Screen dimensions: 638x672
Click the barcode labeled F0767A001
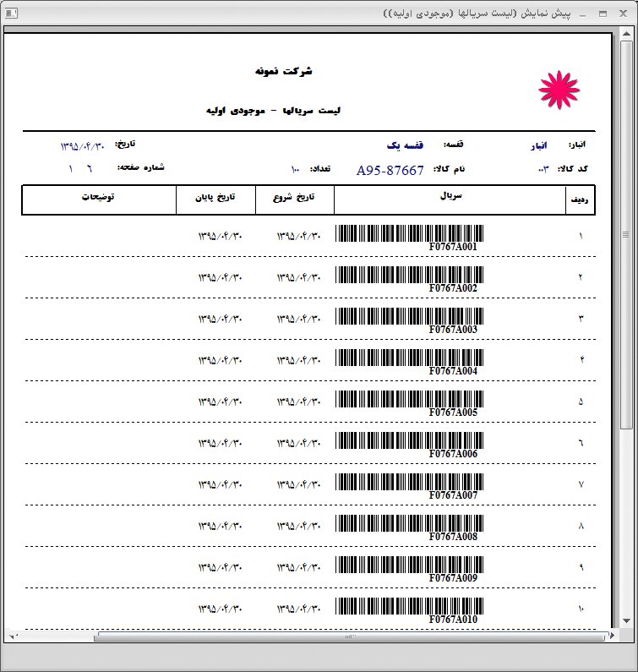pyautogui.click(x=410, y=233)
